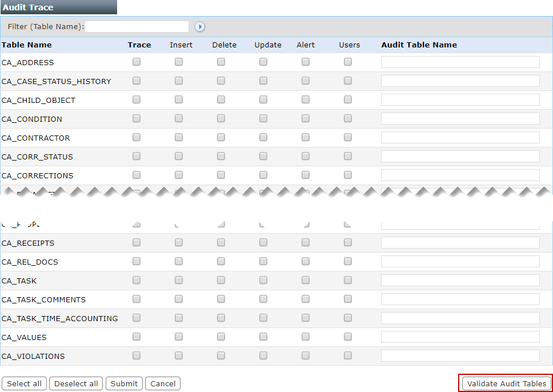This screenshot has width=553, height=392.
Task: Enable Update for CA_RECEIPTS
Action: (263, 242)
